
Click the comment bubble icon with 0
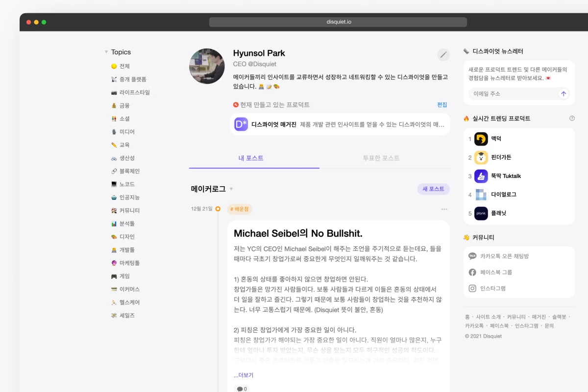(x=242, y=389)
